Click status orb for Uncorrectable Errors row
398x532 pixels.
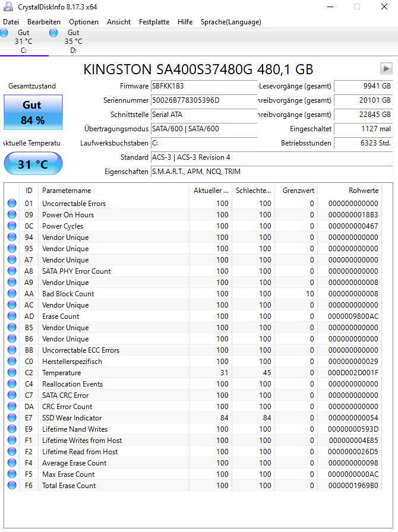tap(12, 203)
